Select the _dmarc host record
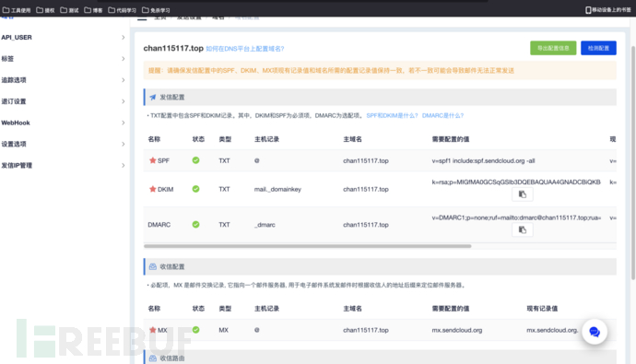The width and height of the screenshot is (636, 364). pyautogui.click(x=265, y=225)
